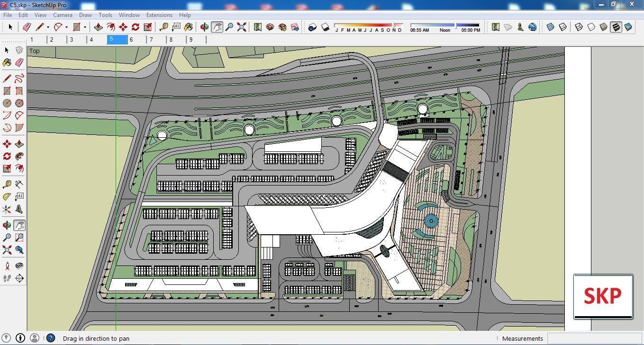644x345 pixels.
Task: Activate the Look Around eye tool
Action: 19,266
